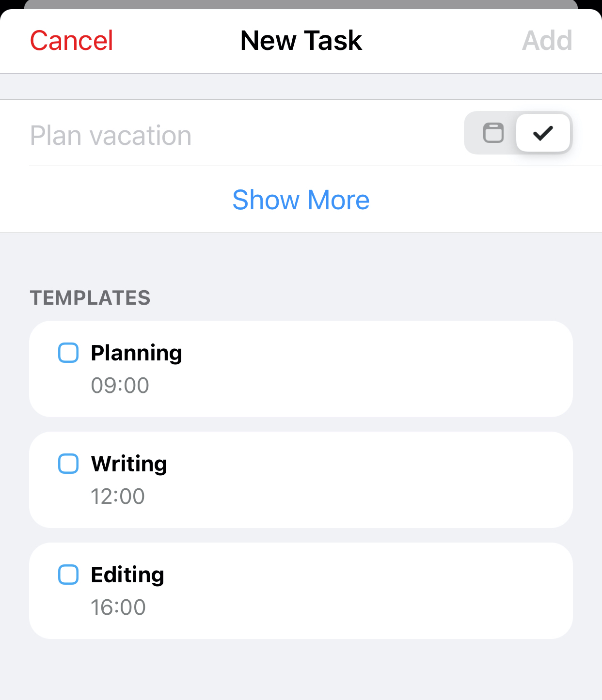The image size is (602, 700).
Task: Choose the Planning template title
Action: pyautogui.click(x=137, y=353)
